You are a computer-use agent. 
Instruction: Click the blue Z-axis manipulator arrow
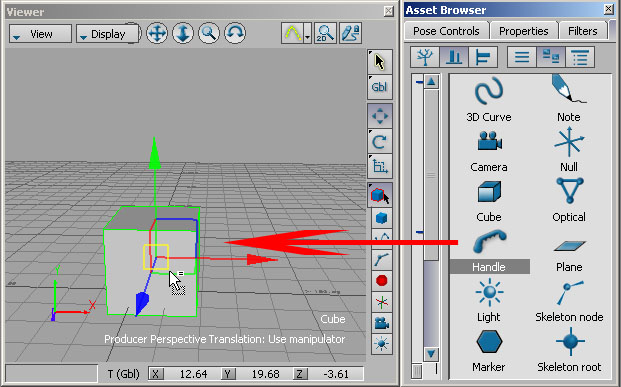tap(141, 303)
